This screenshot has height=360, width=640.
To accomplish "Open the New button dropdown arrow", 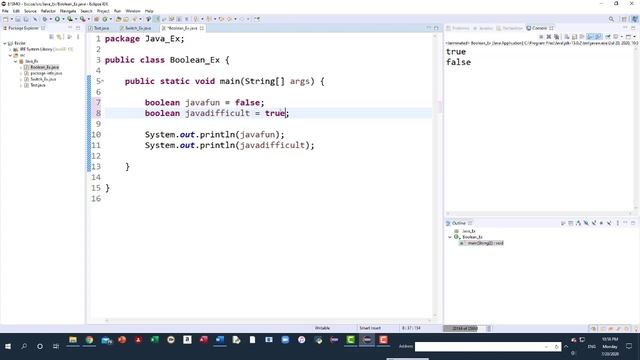I will pyautogui.click(x=11, y=19).
